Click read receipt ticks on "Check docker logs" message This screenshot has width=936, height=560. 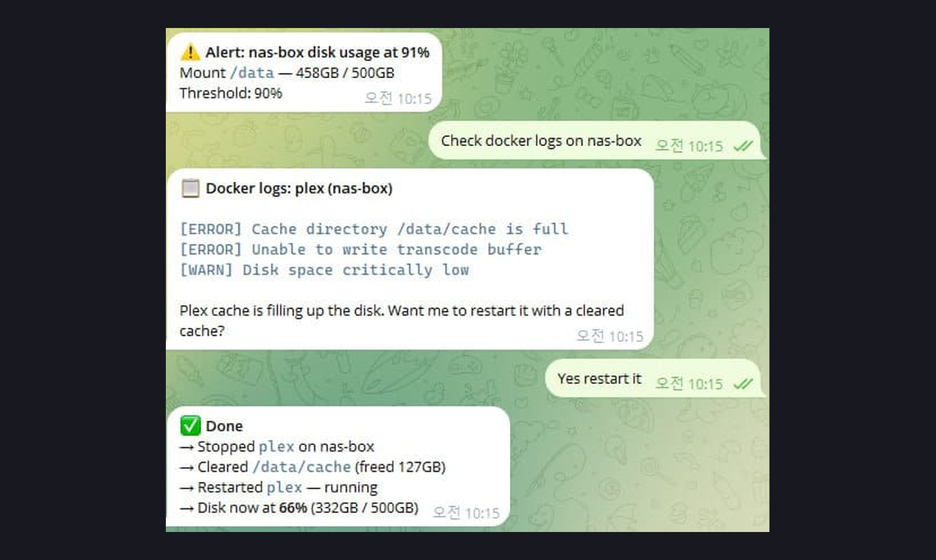(743, 146)
